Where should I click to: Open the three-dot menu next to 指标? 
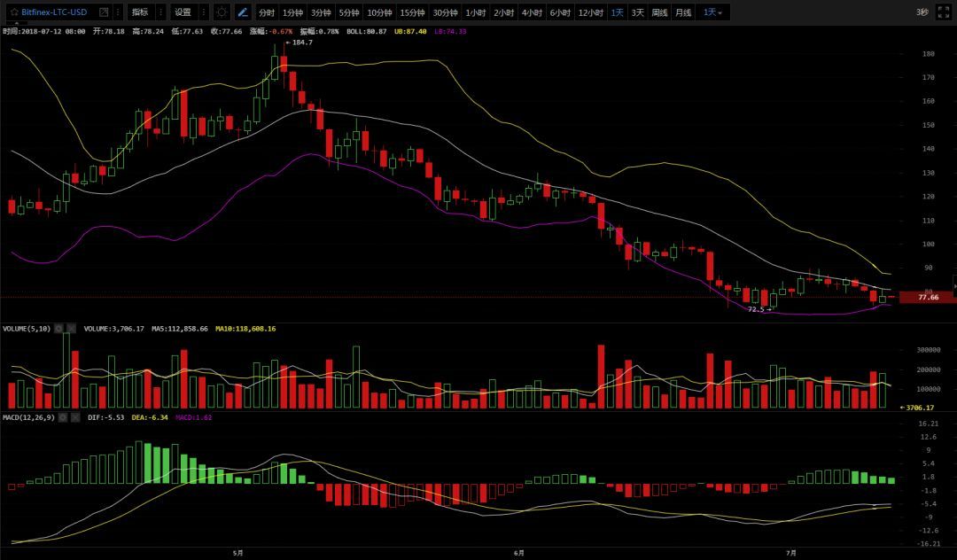[x=160, y=12]
